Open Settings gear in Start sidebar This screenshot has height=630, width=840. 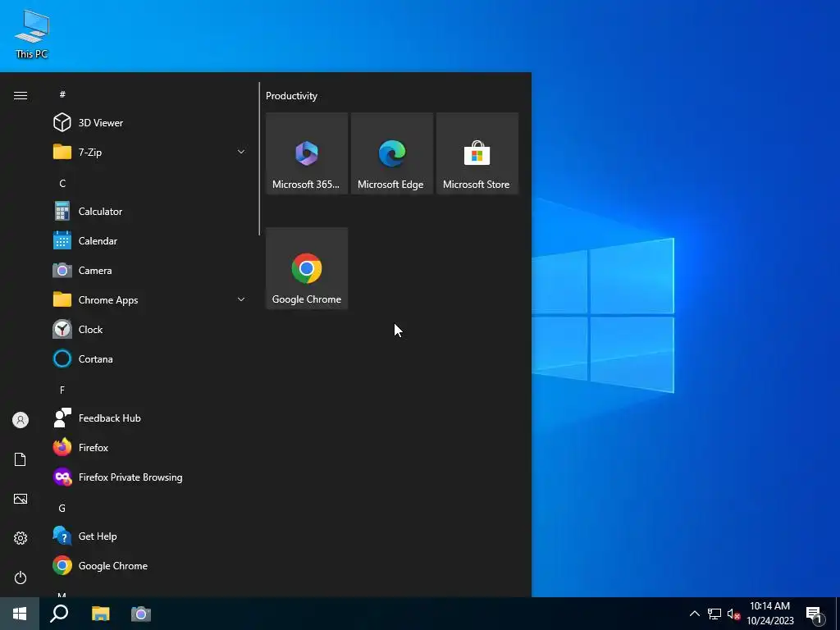tap(21, 538)
